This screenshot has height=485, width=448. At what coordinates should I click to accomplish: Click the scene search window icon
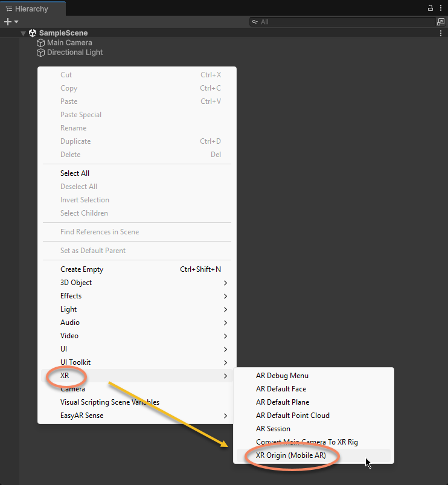click(x=441, y=22)
